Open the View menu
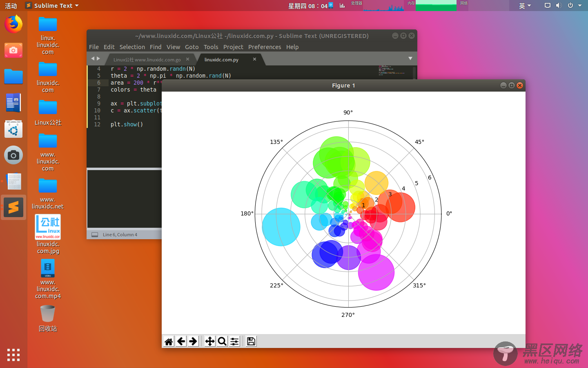 (x=173, y=47)
